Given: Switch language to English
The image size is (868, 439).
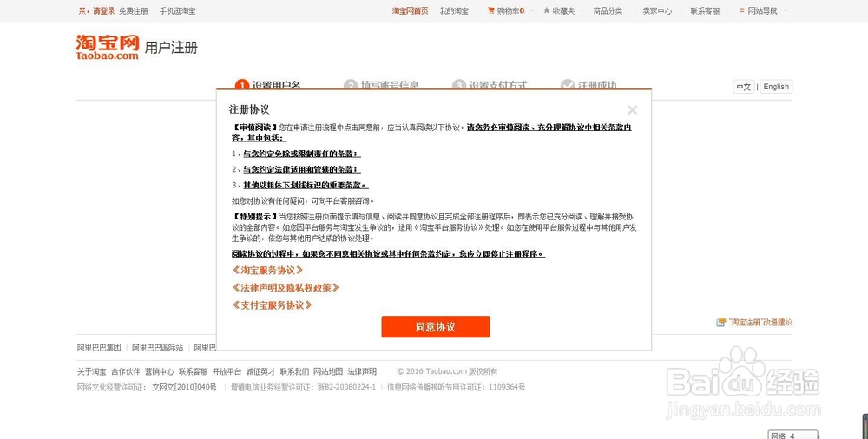Looking at the screenshot, I should coord(776,87).
